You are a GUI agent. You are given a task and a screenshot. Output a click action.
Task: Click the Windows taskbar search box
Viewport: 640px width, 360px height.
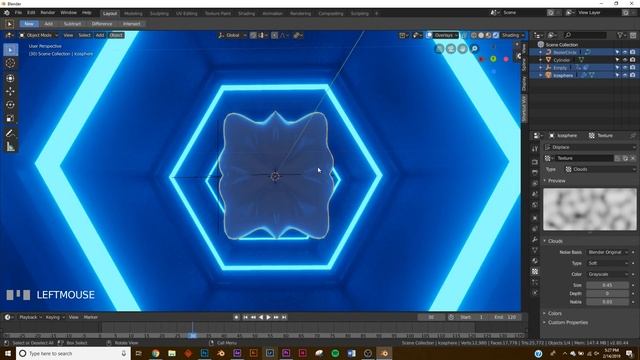point(73,353)
